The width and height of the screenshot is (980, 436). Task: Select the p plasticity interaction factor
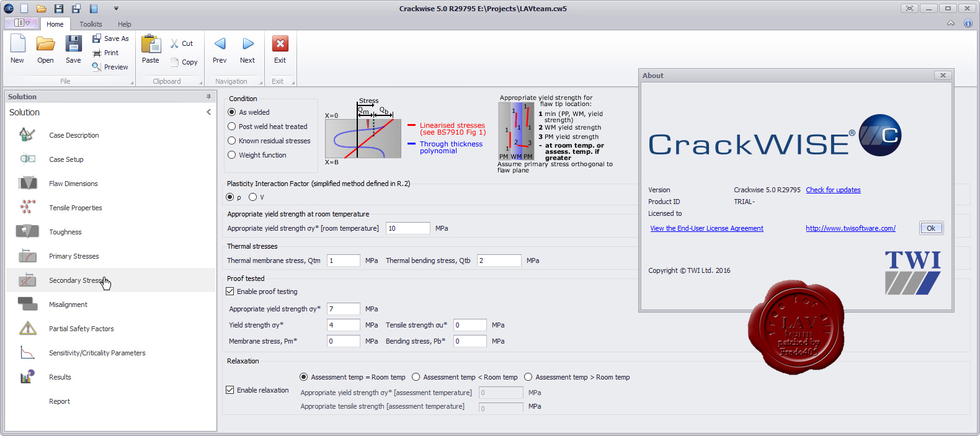coord(230,197)
